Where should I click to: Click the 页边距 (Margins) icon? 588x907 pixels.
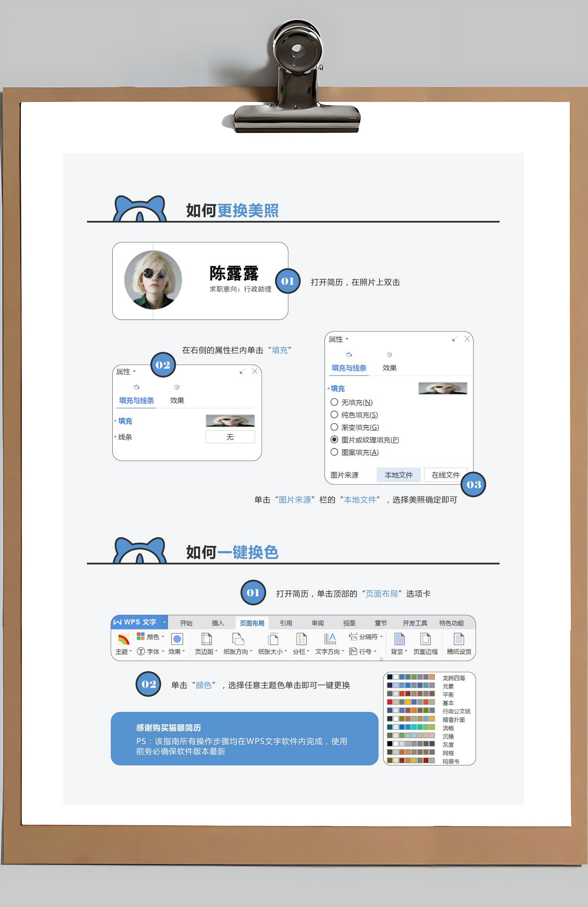pos(206,639)
